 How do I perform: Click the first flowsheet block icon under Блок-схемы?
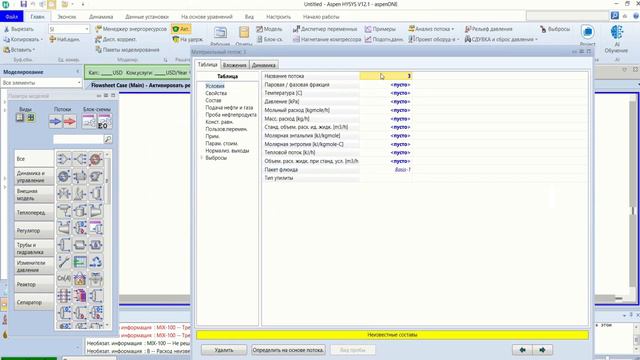click(89, 122)
